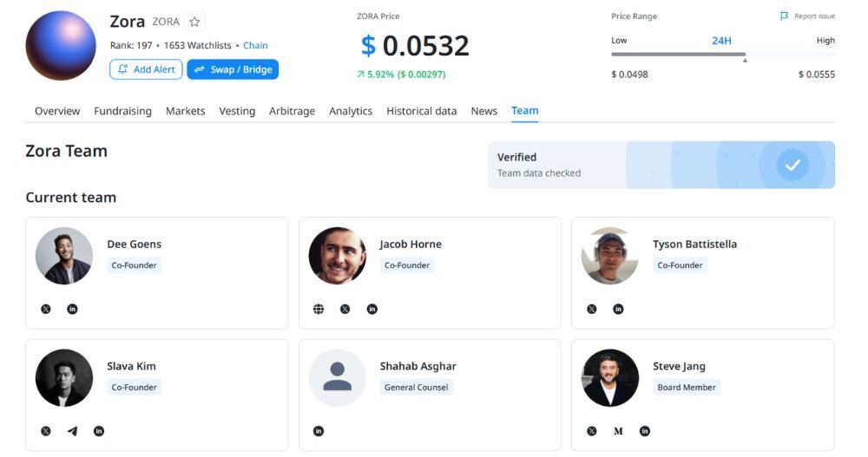
Task: Open the Chain link
Action: coord(255,45)
